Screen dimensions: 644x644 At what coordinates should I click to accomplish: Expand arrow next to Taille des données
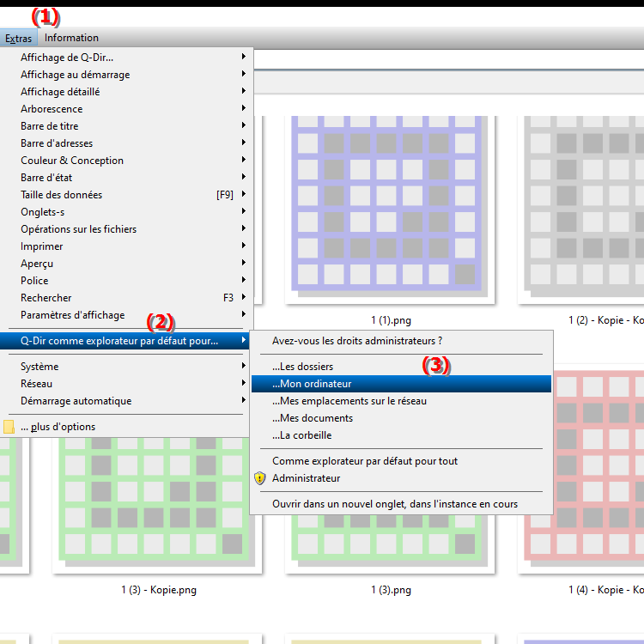(x=244, y=194)
